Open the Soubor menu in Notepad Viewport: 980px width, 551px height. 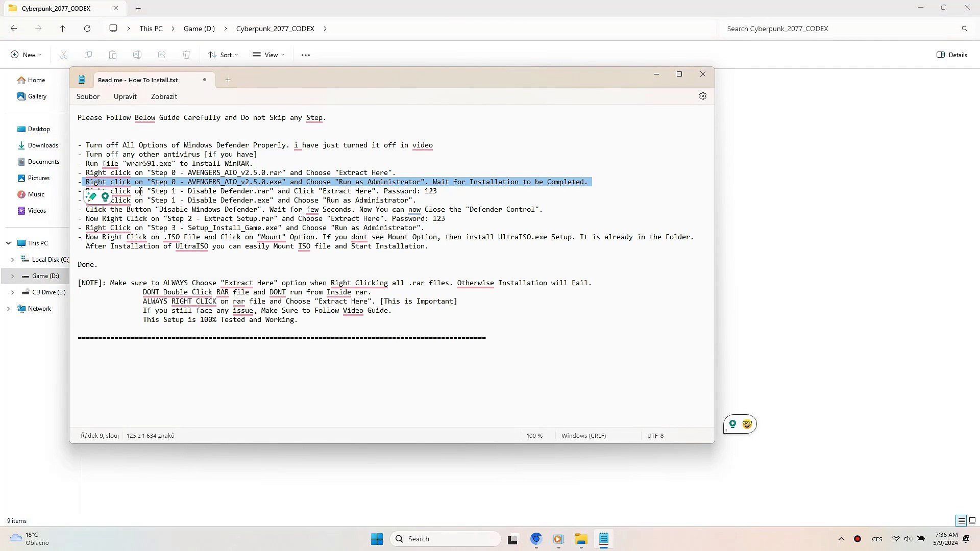click(x=88, y=96)
